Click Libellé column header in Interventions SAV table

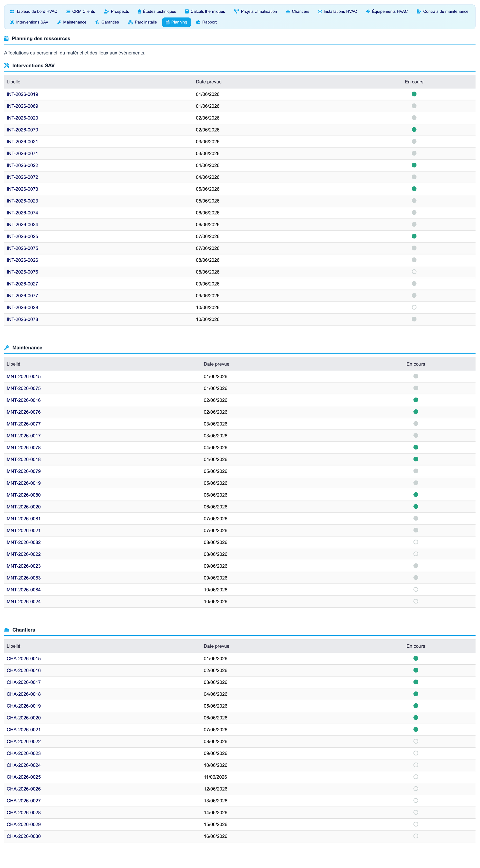pos(14,82)
